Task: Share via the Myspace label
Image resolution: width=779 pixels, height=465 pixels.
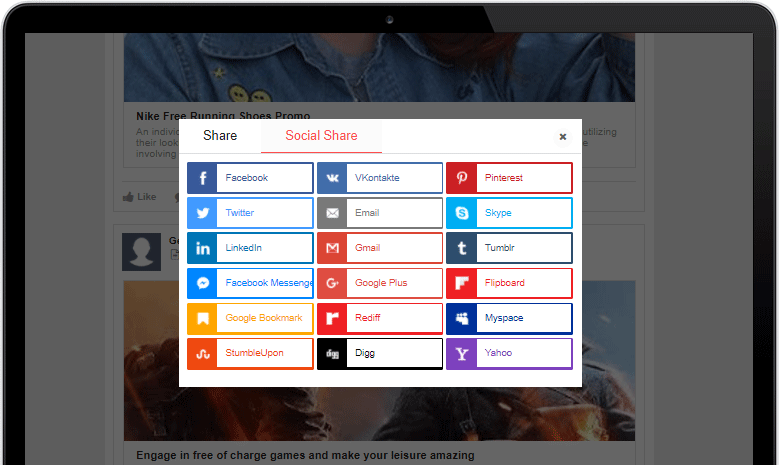Action: coord(504,318)
